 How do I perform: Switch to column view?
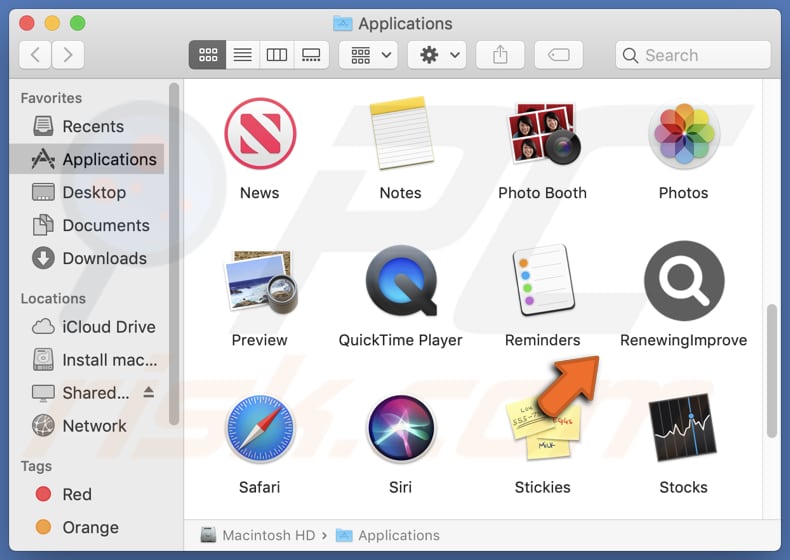click(x=277, y=54)
